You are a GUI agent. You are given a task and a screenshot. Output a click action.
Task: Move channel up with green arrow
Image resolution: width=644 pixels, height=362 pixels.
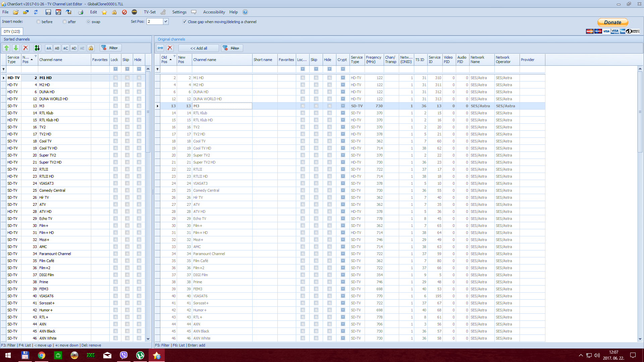(x=6, y=48)
